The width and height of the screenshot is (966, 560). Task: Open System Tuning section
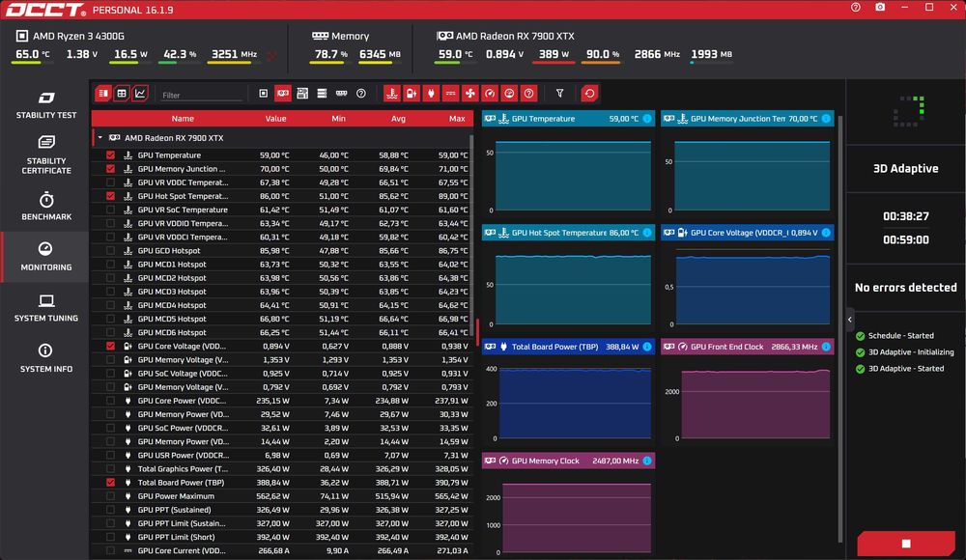(46, 308)
